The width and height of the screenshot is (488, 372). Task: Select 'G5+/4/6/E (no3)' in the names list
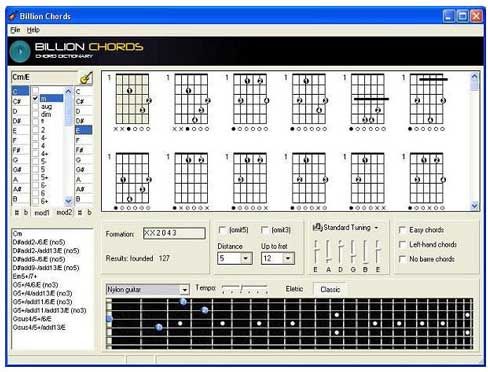coord(36,285)
